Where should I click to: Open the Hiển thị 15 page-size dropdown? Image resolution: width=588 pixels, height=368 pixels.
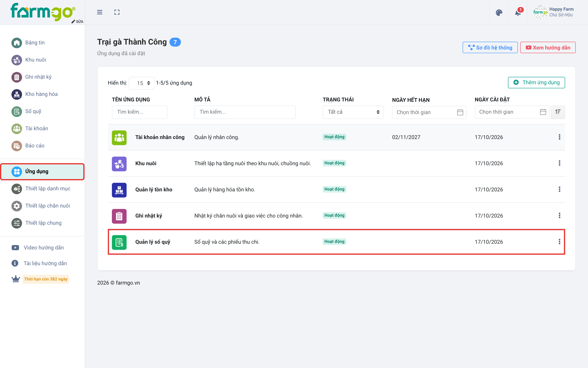[142, 83]
